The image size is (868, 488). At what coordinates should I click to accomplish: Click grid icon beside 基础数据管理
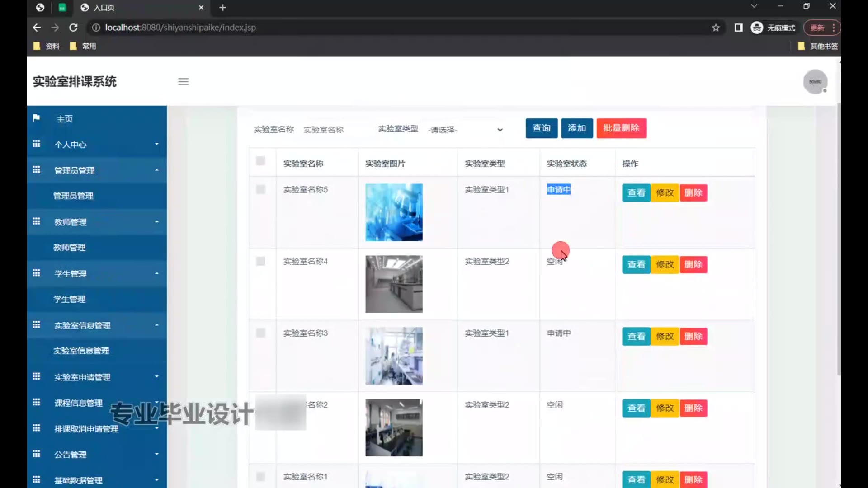point(36,479)
